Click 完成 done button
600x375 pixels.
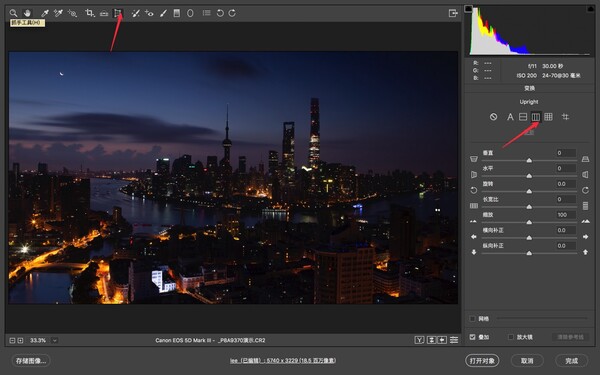pyautogui.click(x=571, y=360)
